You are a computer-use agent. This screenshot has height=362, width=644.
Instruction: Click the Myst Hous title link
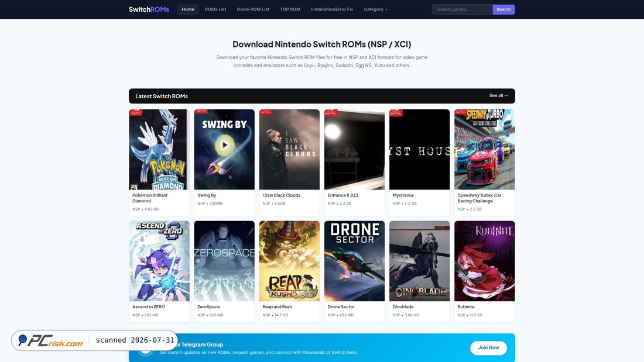[403, 195]
